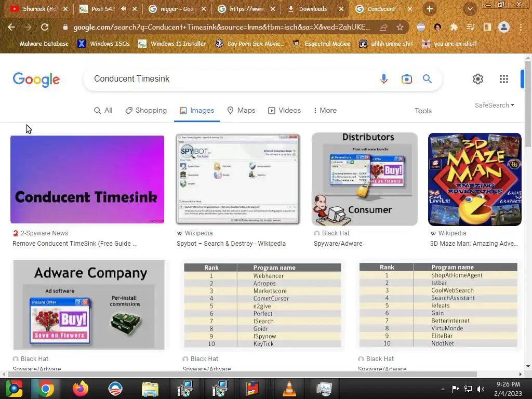Toggle the Chrome side panel icon
Image resolution: width=532 pixels, height=399 pixels.
[487, 27]
